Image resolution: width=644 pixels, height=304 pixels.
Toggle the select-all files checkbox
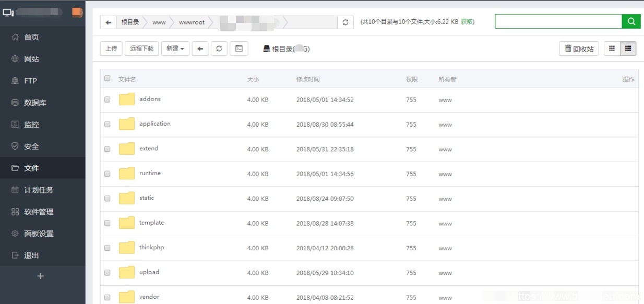[108, 78]
